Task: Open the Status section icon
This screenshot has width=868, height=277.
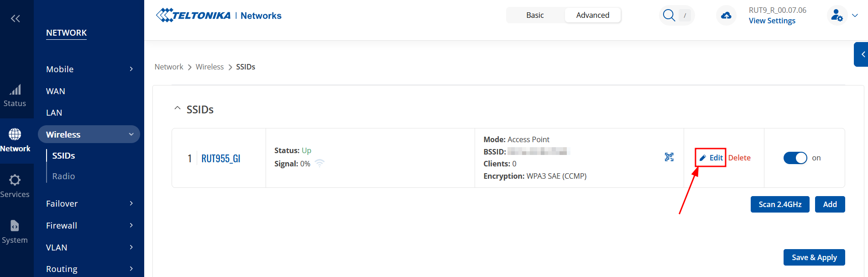Action: pyautogui.click(x=15, y=90)
